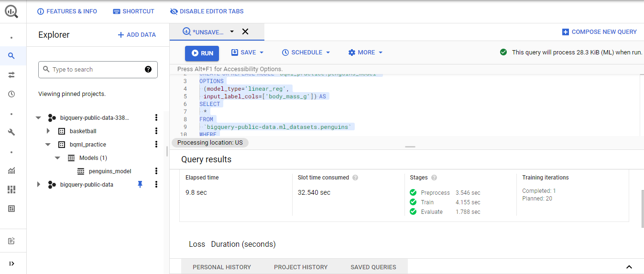The image size is (644, 274).
Task: Click 'Viewing pinned projects.' text
Action: 72,94
